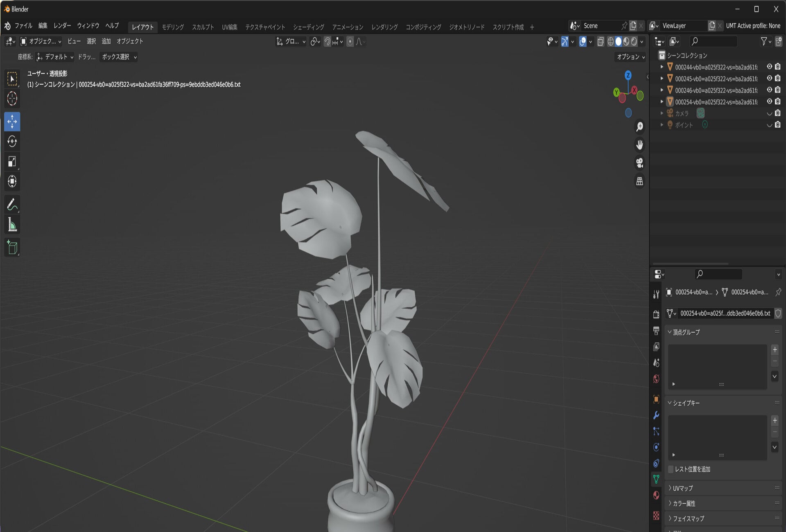The image size is (786, 532).
Task: Open the Modifiers wrench properties tab
Action: point(656,415)
